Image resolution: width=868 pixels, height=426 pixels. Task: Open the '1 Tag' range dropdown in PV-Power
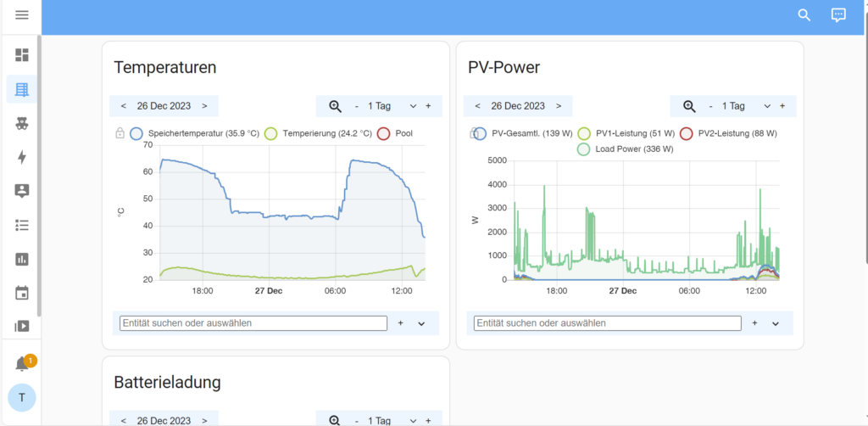[x=766, y=106]
